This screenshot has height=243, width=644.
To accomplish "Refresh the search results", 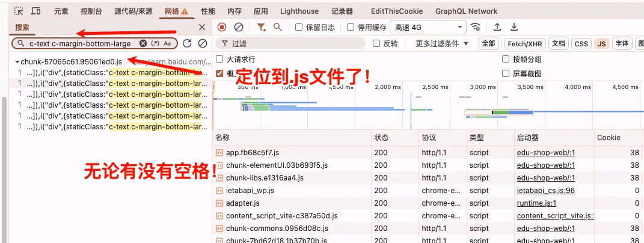I will point(187,43).
